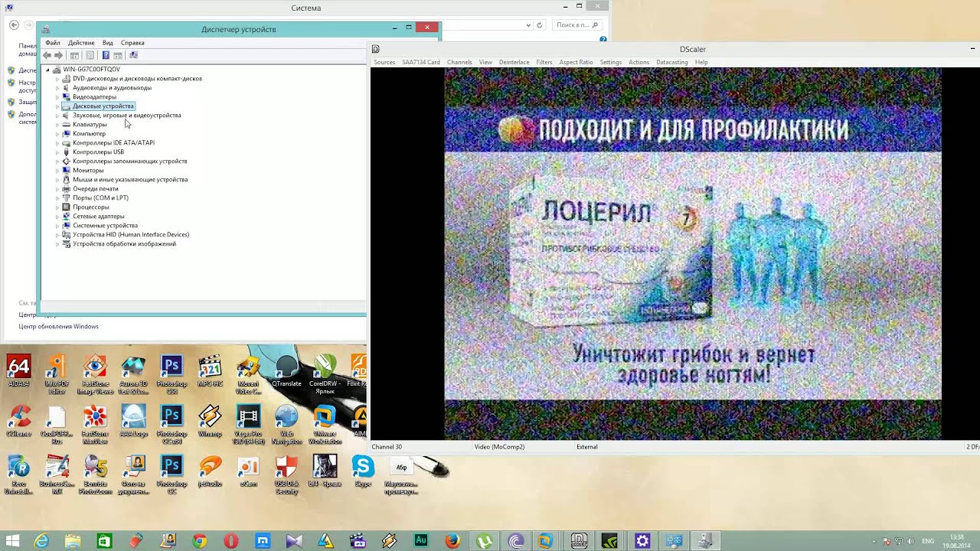Click Channel 30 in DScaler status bar

point(387,447)
